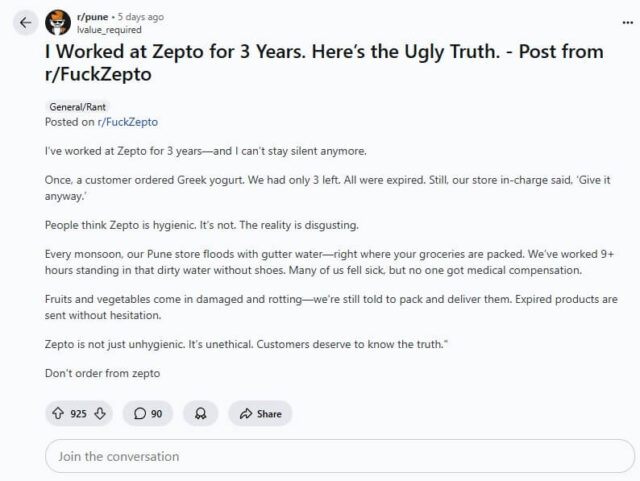Open the r/pune subreddit link
Screen dimensions: 640x481
93,17
